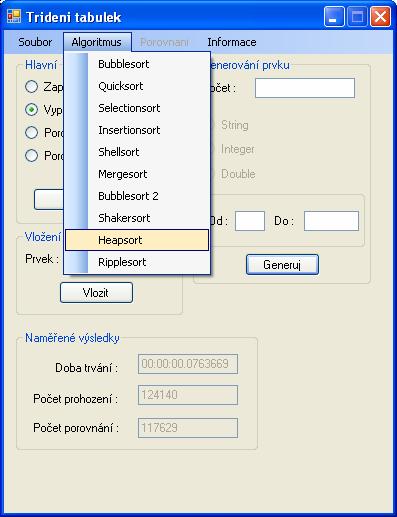The image size is (397, 517).
Task: Click the Počet porovnání value field
Action: coord(188,428)
